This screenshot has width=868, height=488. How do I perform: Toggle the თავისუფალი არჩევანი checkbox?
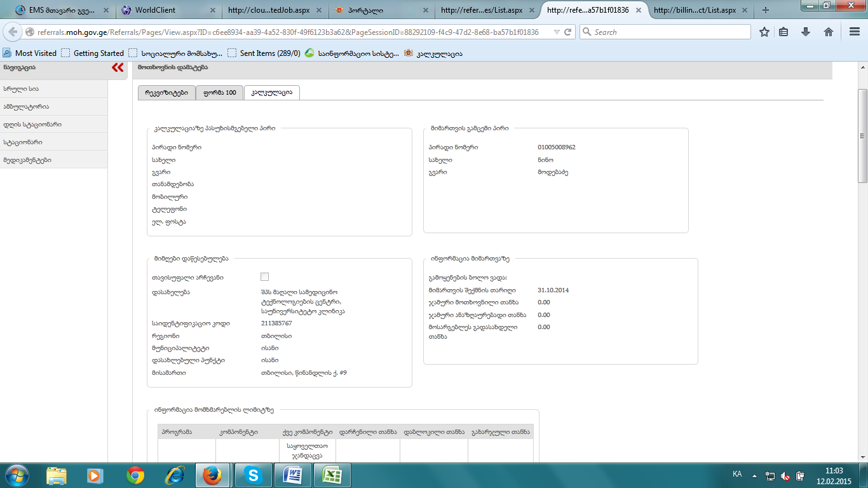pos(264,277)
